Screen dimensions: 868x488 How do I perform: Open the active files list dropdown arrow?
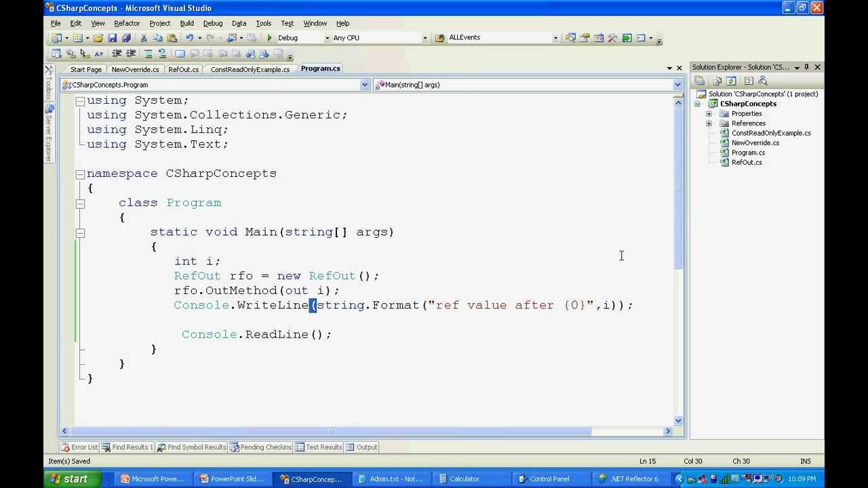click(669, 68)
